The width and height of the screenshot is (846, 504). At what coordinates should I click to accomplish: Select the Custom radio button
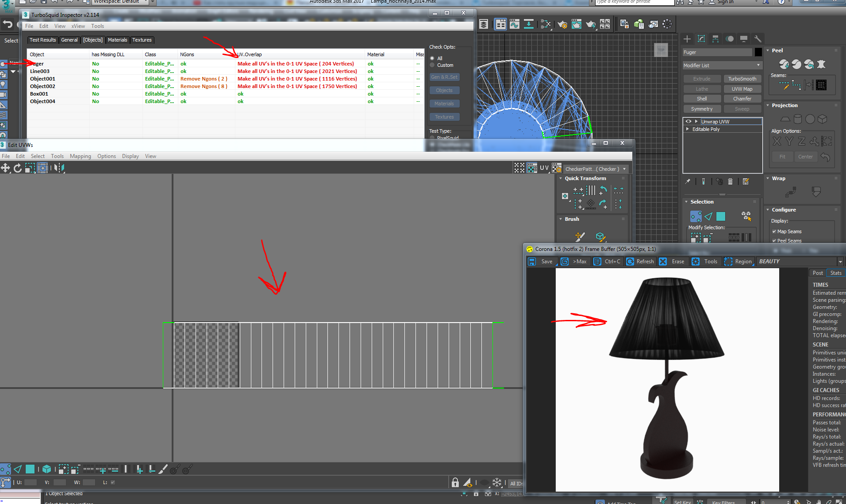[432, 65]
